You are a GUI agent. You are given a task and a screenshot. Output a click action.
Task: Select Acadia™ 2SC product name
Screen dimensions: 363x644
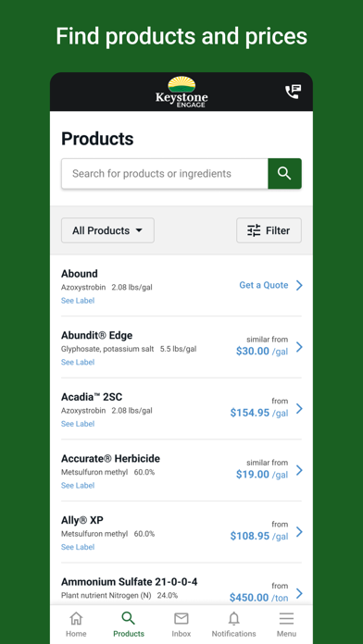coord(92,397)
